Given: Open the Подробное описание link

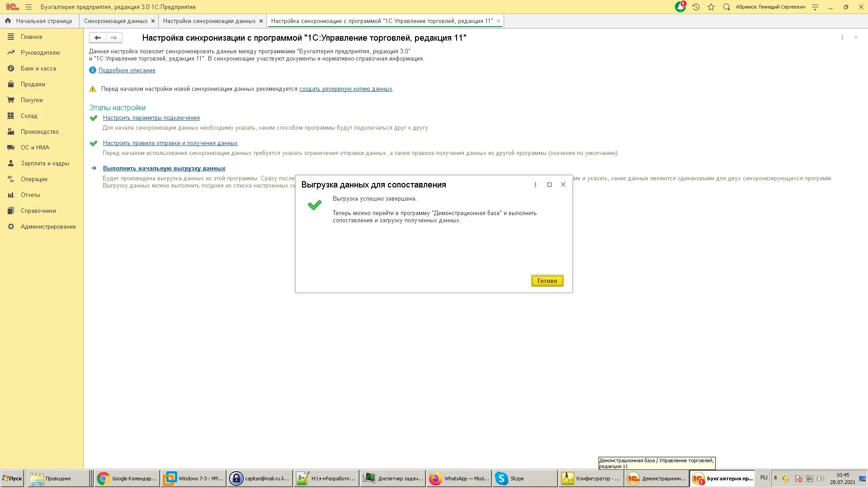Looking at the screenshot, I should click(x=127, y=70).
